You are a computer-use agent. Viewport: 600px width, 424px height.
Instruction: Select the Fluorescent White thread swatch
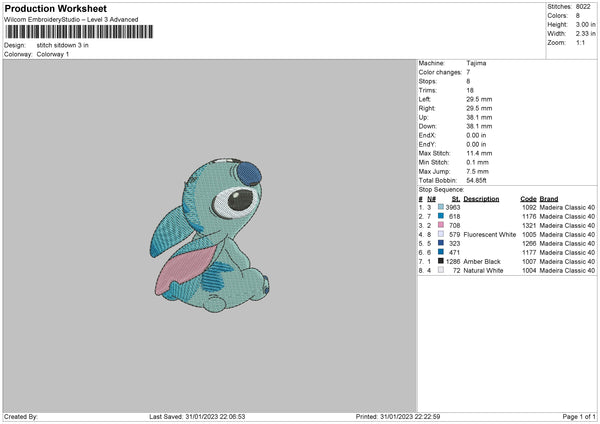click(x=441, y=234)
